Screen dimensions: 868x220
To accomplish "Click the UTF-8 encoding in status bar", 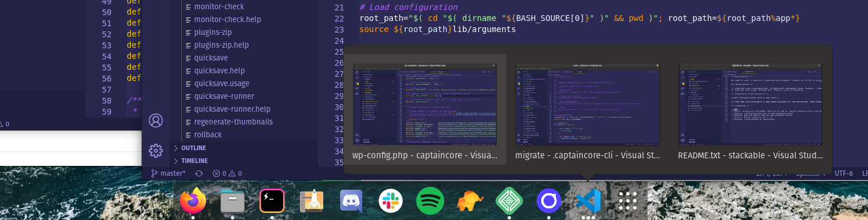I will pyautogui.click(x=844, y=173).
